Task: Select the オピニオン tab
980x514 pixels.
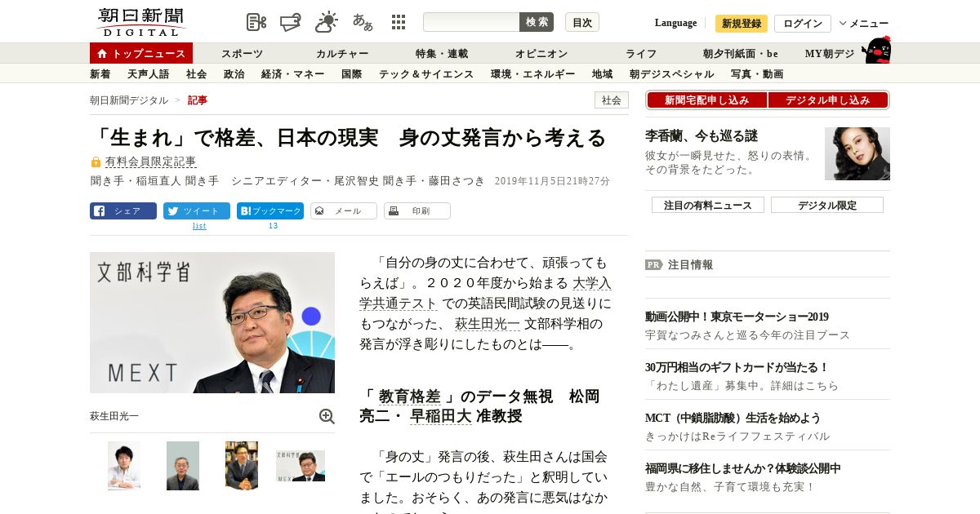Action: click(541, 54)
